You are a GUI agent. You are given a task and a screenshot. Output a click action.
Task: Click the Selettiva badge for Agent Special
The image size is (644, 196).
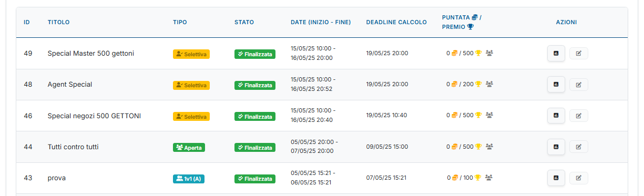coord(191,85)
